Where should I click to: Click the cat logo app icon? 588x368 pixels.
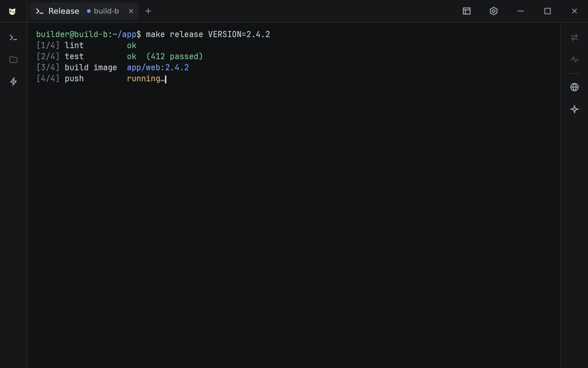(12, 11)
